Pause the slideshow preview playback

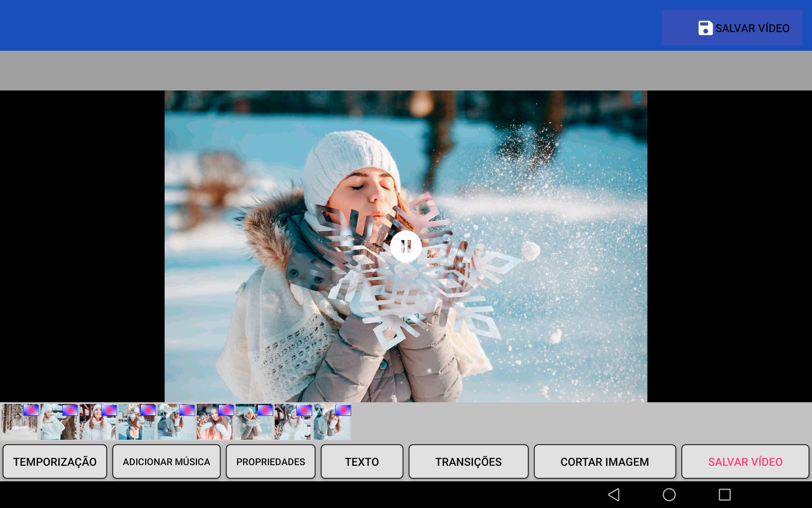pos(406,246)
